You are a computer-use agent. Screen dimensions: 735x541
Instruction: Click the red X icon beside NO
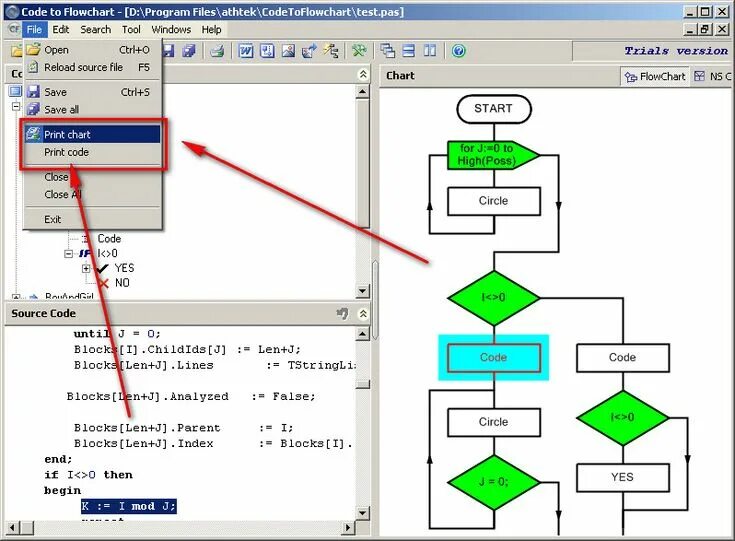coord(103,283)
